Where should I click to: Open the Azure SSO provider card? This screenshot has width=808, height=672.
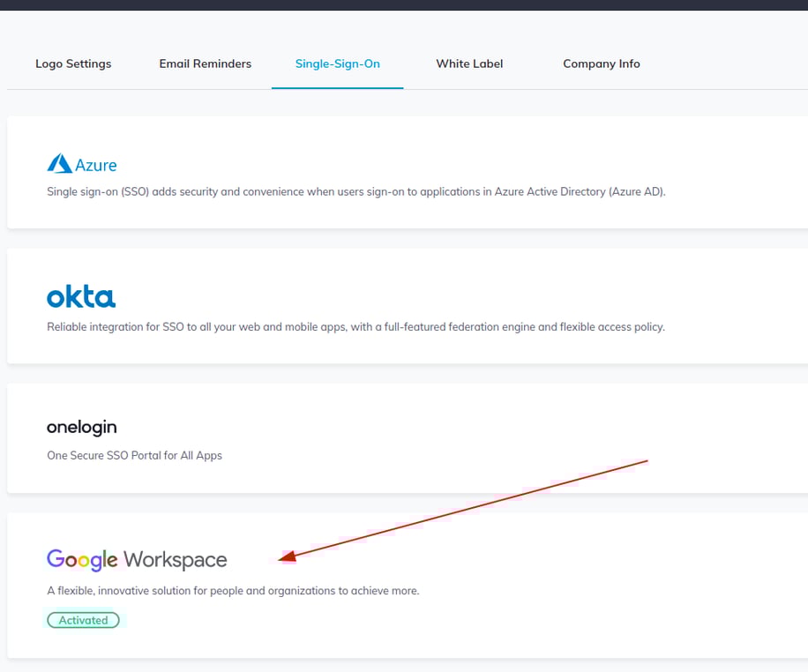[x=404, y=172]
